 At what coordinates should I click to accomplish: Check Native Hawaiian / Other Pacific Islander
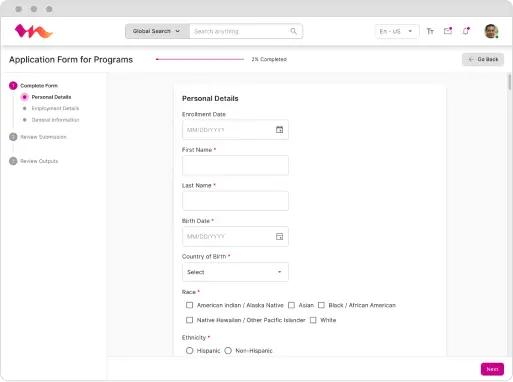(x=189, y=320)
